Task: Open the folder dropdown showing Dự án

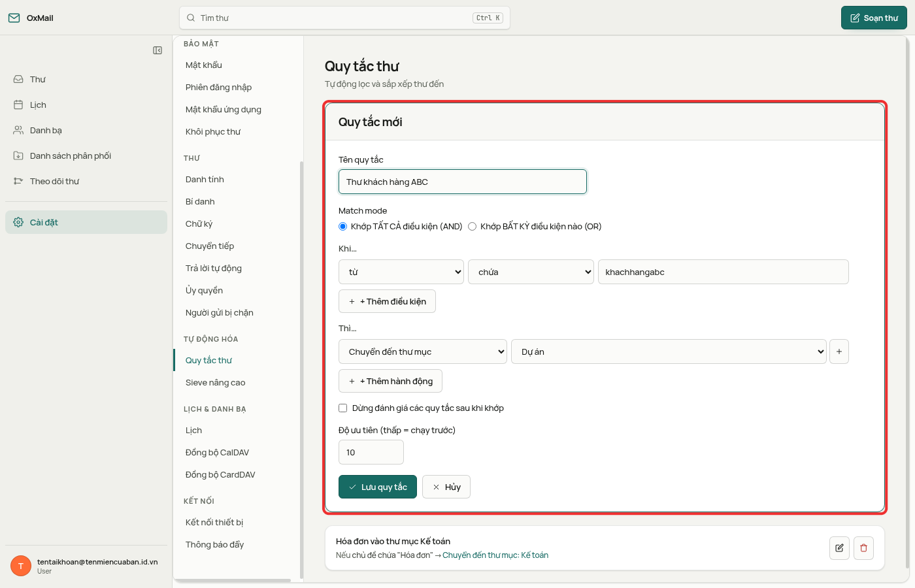Action: tap(669, 351)
